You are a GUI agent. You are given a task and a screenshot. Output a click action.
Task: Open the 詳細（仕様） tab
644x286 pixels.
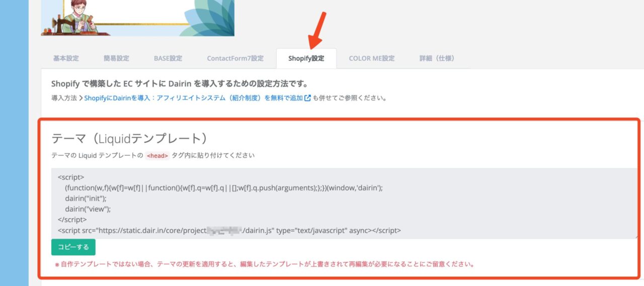(x=437, y=58)
